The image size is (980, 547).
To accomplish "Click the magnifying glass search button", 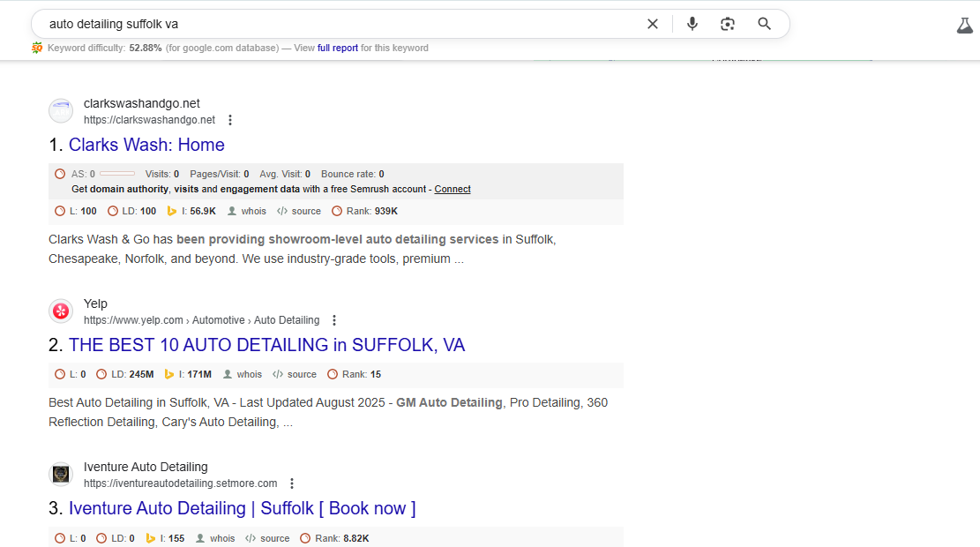I will 765,24.
